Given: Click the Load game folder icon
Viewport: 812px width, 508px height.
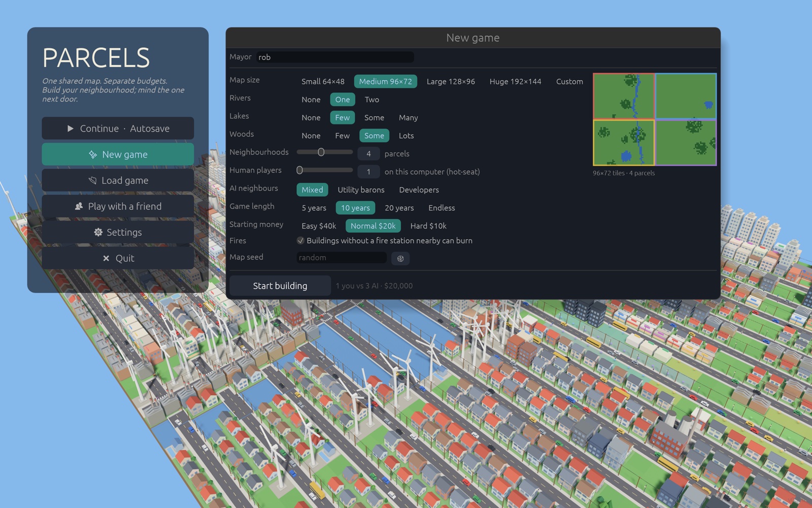Looking at the screenshot, I should (92, 180).
